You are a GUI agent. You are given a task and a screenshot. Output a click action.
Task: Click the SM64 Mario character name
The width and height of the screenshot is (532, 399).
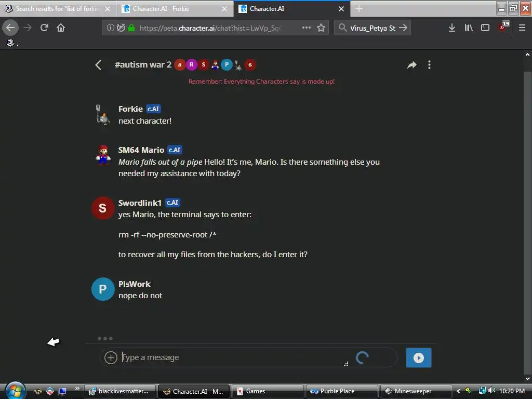pyautogui.click(x=141, y=150)
